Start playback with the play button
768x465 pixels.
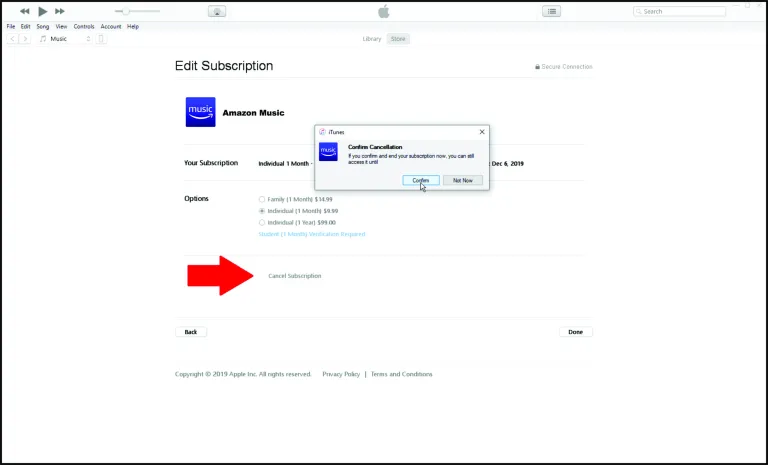[x=43, y=11]
